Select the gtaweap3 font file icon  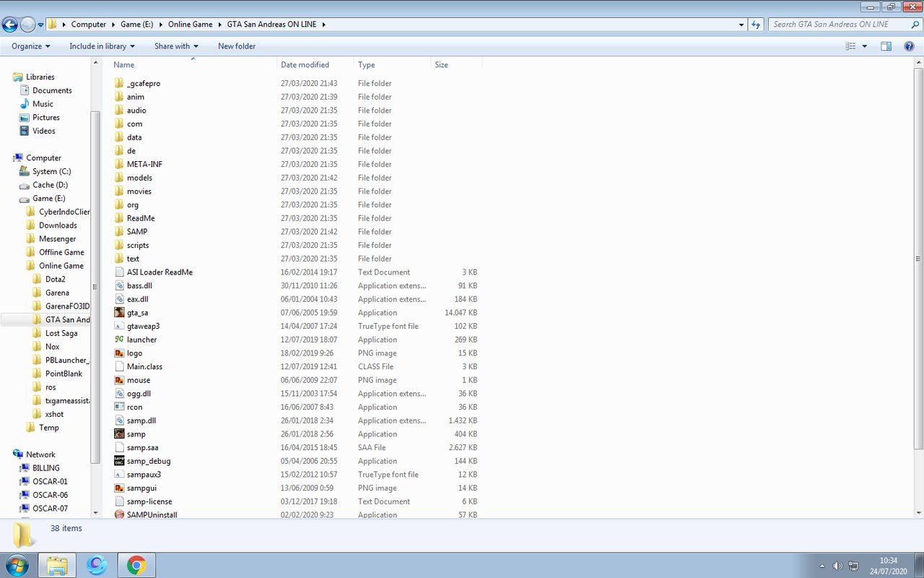[120, 327]
